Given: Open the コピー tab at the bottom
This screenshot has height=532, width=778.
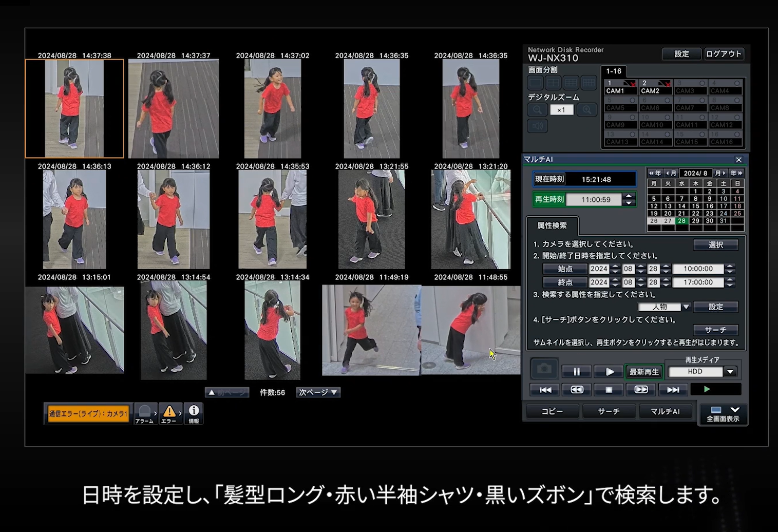Looking at the screenshot, I should click(x=552, y=411).
